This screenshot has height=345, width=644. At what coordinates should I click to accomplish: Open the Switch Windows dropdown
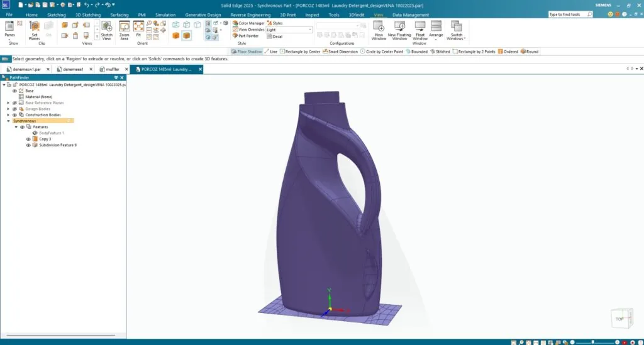pyautogui.click(x=457, y=30)
